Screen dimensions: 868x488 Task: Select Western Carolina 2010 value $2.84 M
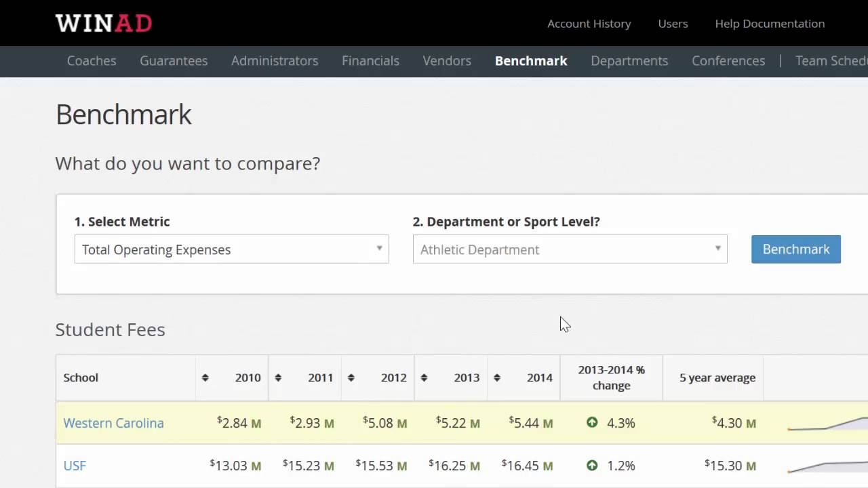239,423
